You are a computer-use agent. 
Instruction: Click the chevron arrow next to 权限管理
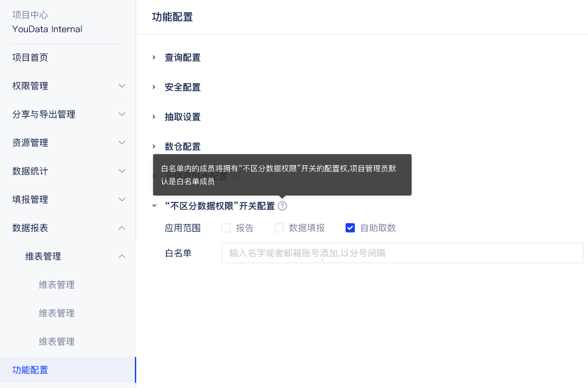[122, 86]
